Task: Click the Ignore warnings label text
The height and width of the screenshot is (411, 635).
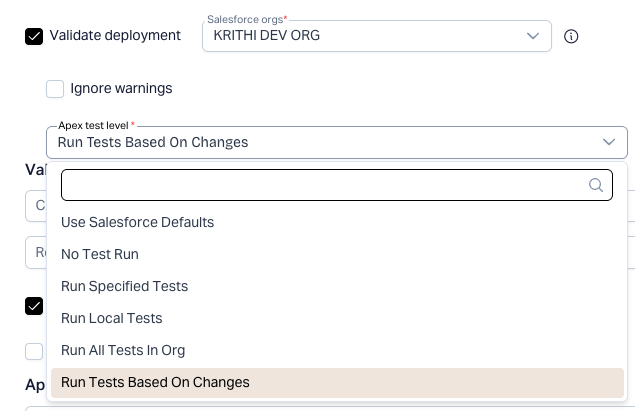Action: pyautogui.click(x=121, y=89)
